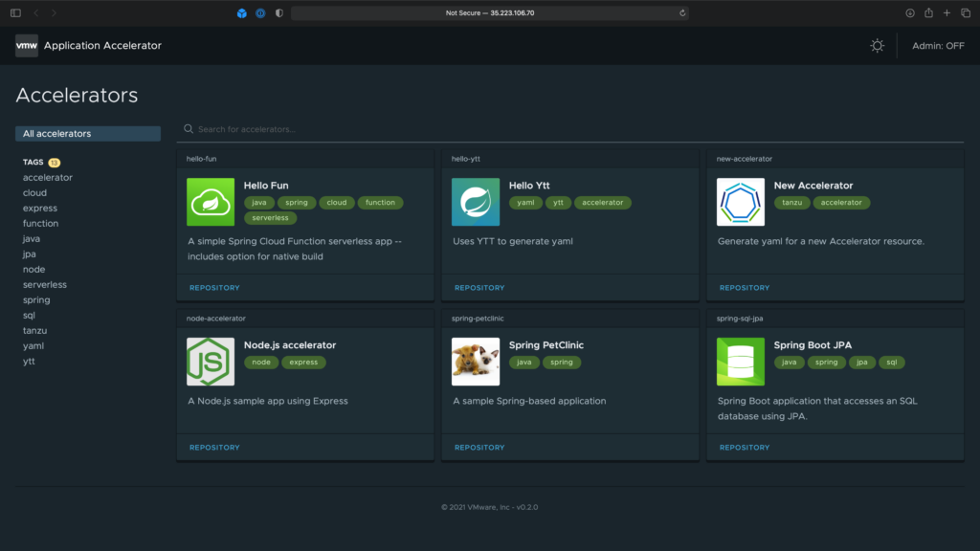Click in Search for accelerators field
Viewport: 980px width, 551px height.
coord(570,129)
